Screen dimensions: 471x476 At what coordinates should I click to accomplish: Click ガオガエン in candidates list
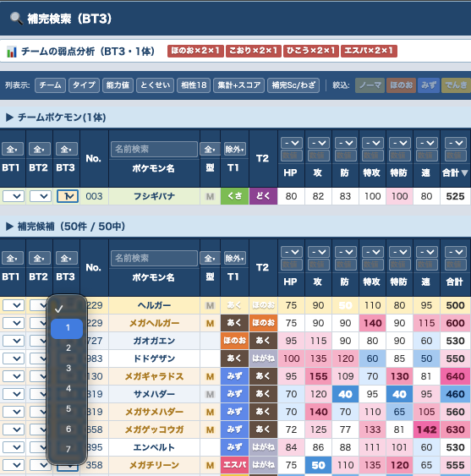coord(154,341)
